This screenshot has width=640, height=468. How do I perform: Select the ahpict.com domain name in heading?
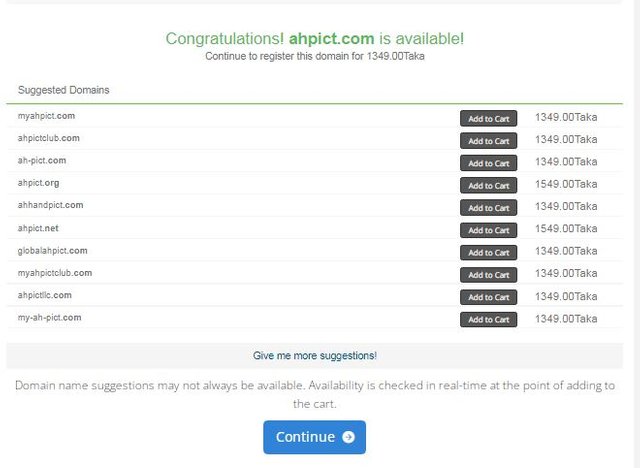coord(331,39)
